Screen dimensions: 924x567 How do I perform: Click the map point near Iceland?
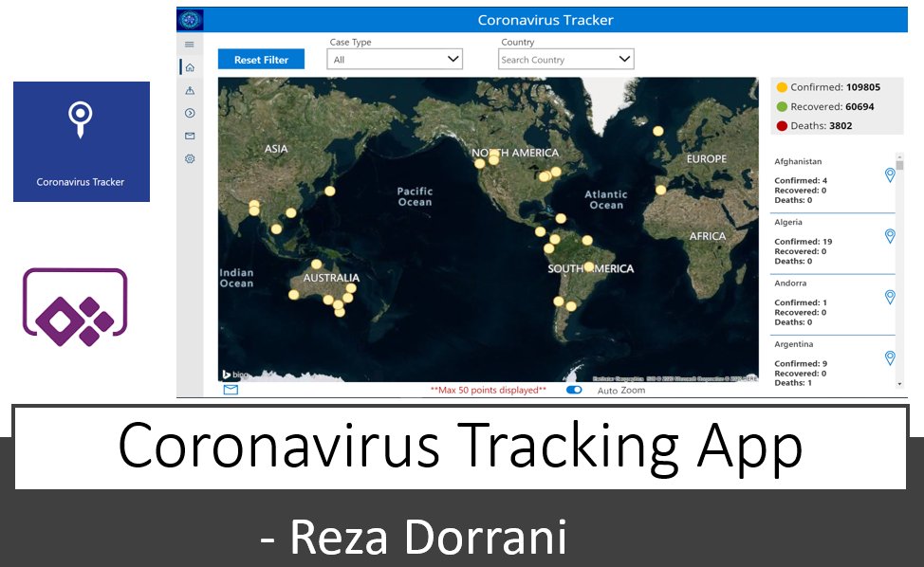pos(658,131)
